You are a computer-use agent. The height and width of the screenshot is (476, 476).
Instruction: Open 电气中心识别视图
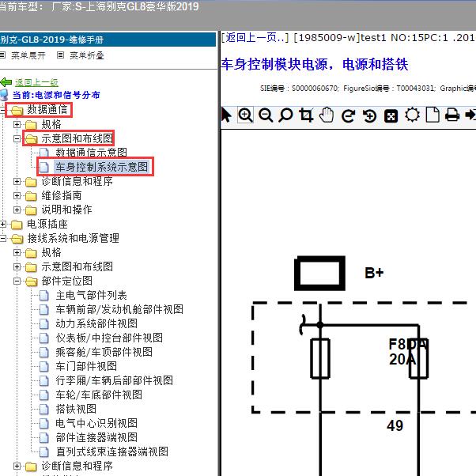(x=96, y=423)
